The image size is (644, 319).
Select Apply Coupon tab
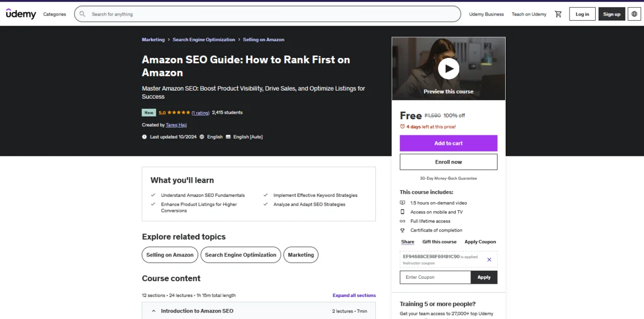[x=480, y=242]
